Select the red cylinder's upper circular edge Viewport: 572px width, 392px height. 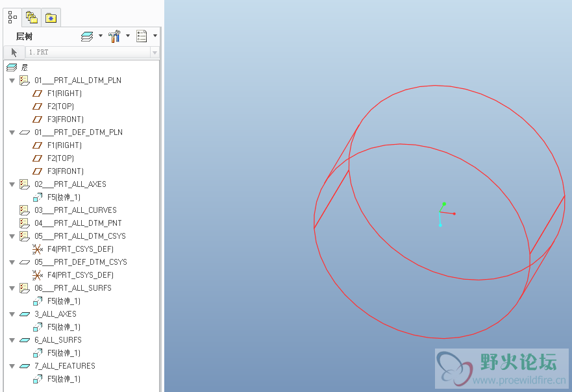(435, 86)
